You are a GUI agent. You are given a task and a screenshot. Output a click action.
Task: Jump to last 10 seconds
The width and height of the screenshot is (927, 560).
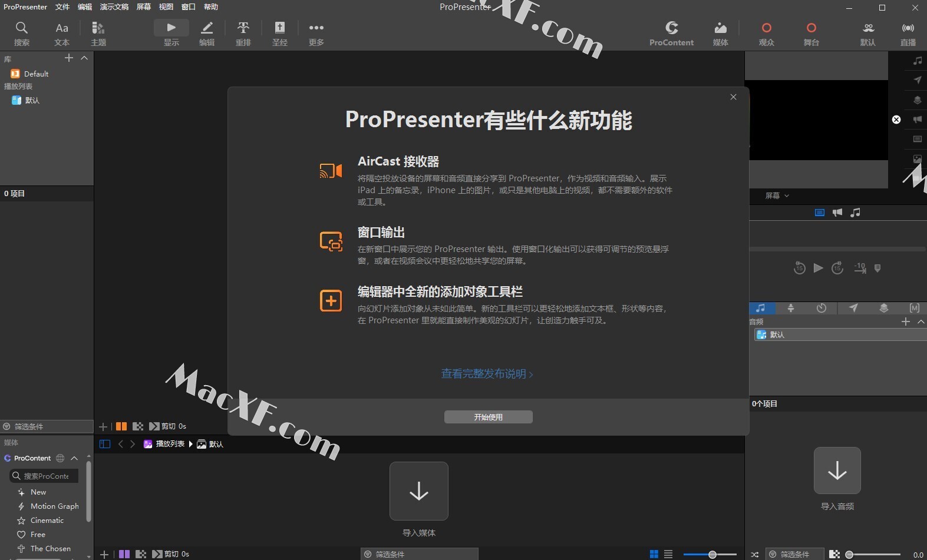click(x=860, y=268)
